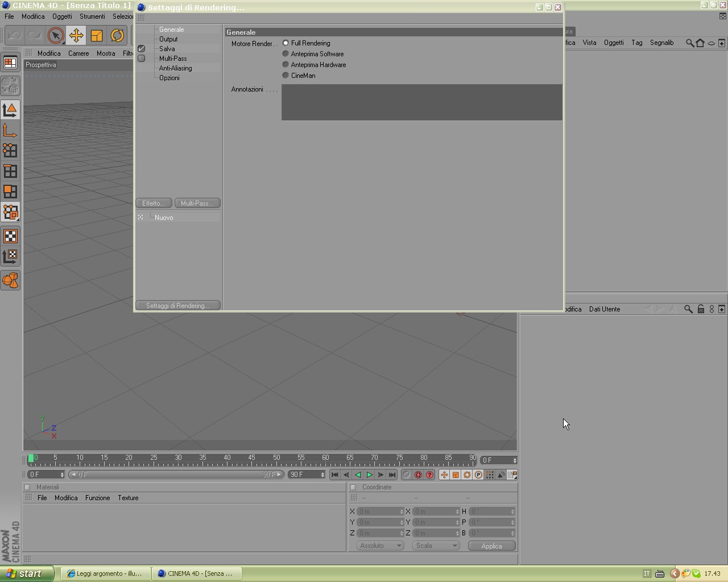This screenshot has height=582, width=728.
Task: Select the Rotate tool icon
Action: (117, 36)
